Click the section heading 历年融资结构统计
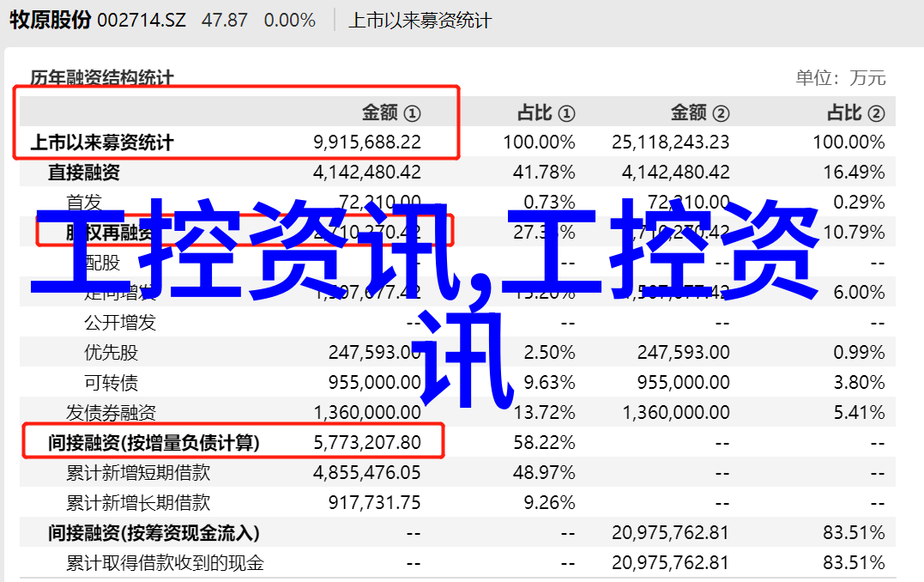Image resolution: width=924 pixels, height=582 pixels. click(102, 78)
